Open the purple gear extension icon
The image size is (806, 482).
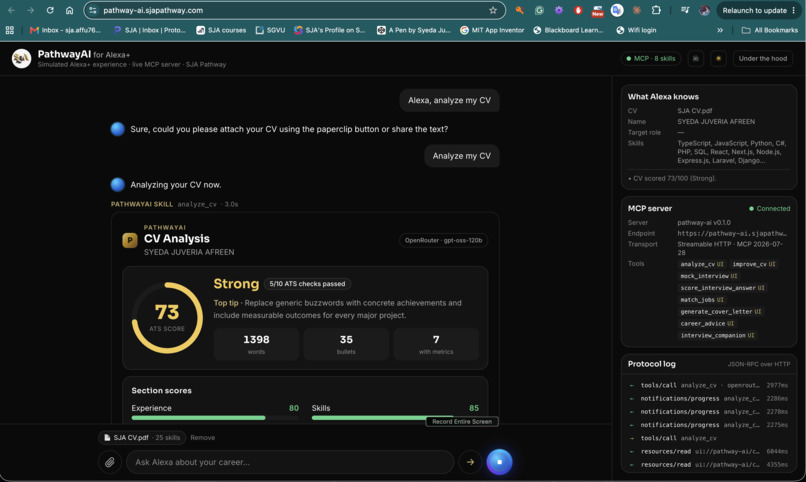click(x=558, y=10)
